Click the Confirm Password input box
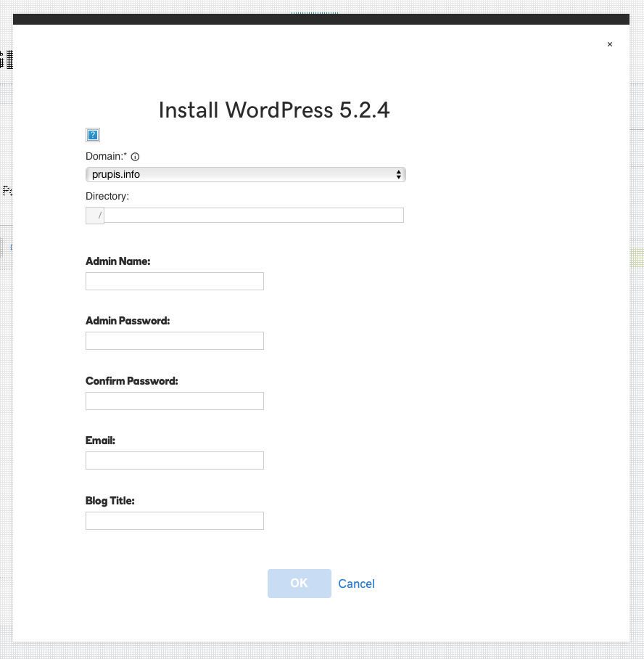 point(174,401)
